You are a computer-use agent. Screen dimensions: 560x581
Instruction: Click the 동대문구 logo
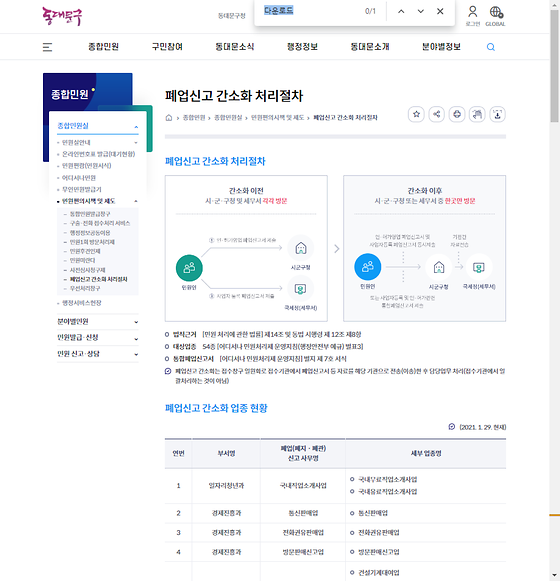tap(62, 16)
